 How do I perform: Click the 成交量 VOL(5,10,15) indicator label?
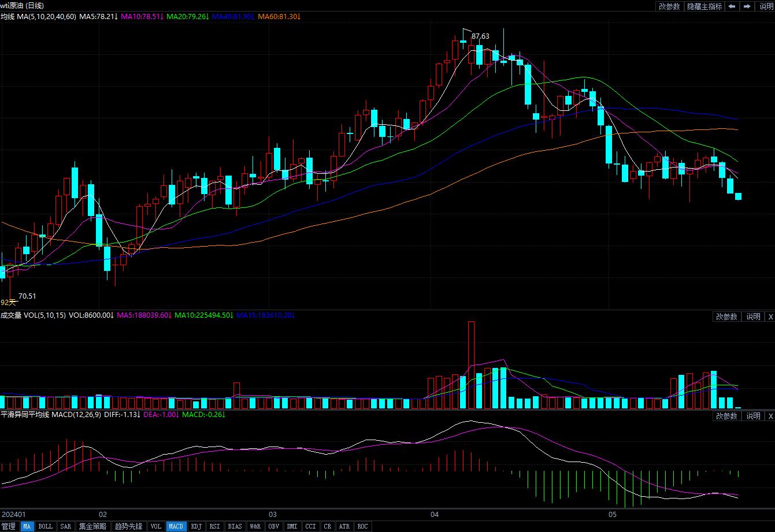point(34,315)
